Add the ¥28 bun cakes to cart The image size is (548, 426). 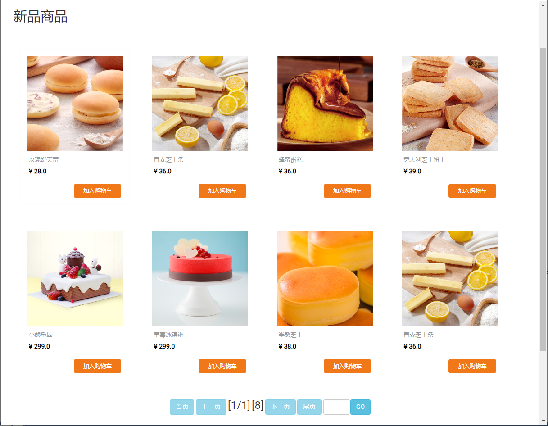pyautogui.click(x=98, y=191)
